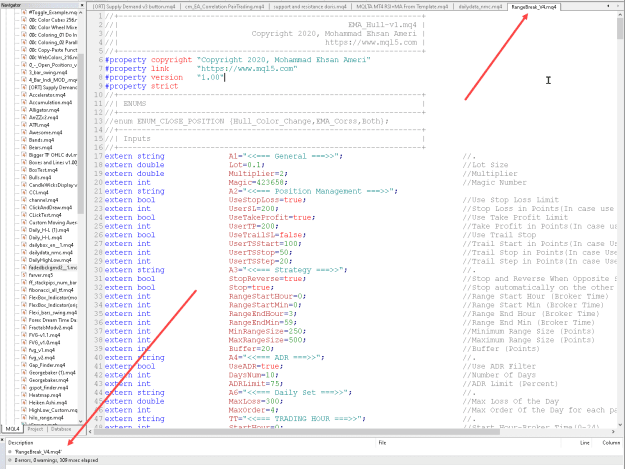Image resolution: width=625 pixels, height=469 pixels.
Task: Click the 'Lot=0.1;' value in code
Action: click(246, 165)
